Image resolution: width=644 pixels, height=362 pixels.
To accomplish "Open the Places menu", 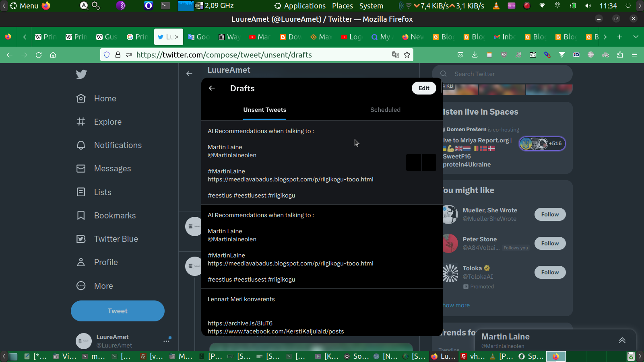I will (343, 6).
